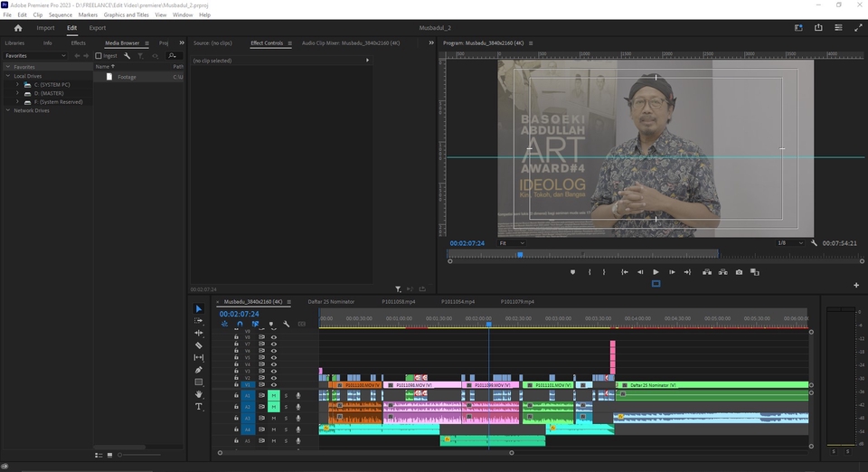Click Go to In point
The image size is (868, 472).
[x=625, y=272]
